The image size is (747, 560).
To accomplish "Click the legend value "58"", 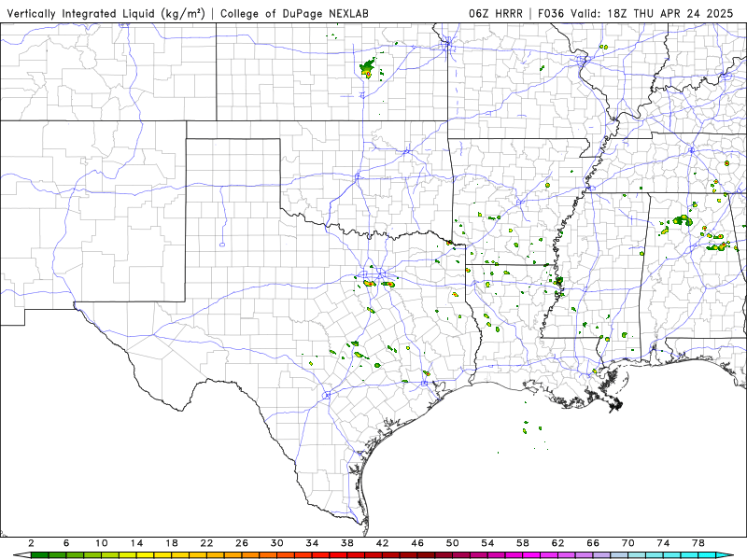I will [x=523, y=543].
